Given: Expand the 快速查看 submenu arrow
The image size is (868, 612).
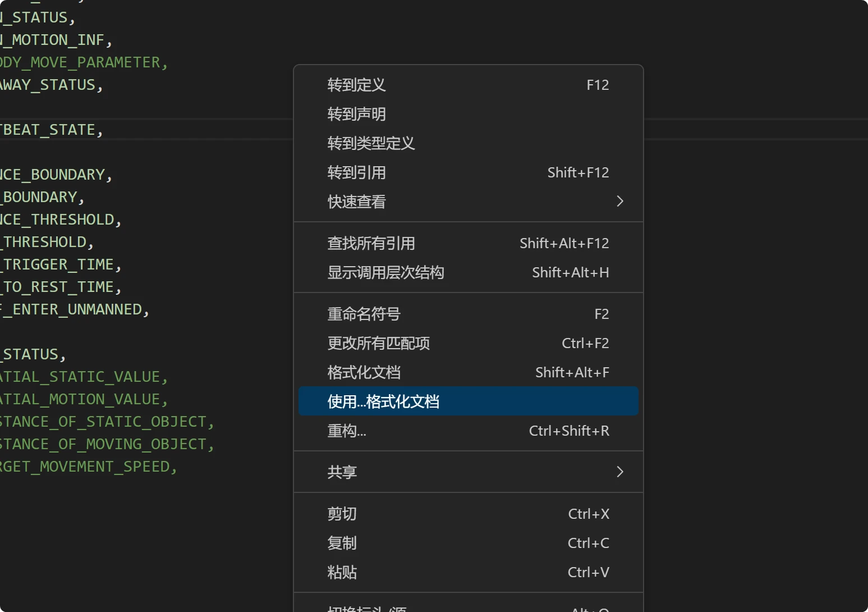Looking at the screenshot, I should 619,202.
